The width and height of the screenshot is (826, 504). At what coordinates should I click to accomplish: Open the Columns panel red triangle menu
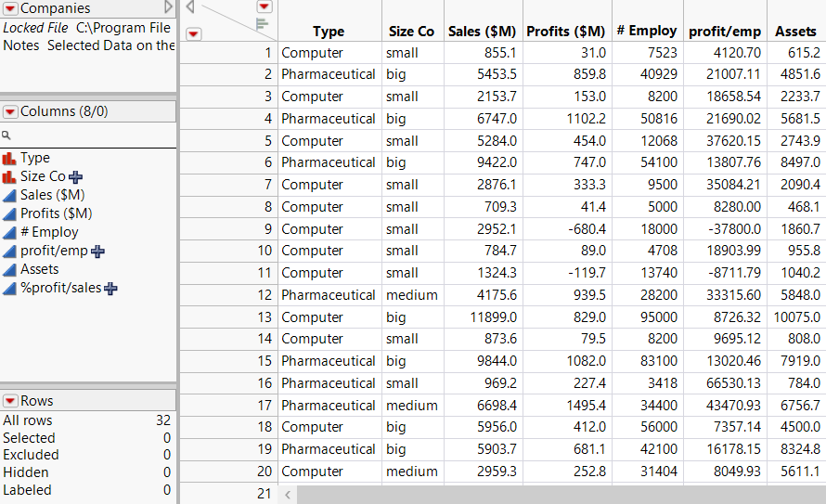[10, 111]
